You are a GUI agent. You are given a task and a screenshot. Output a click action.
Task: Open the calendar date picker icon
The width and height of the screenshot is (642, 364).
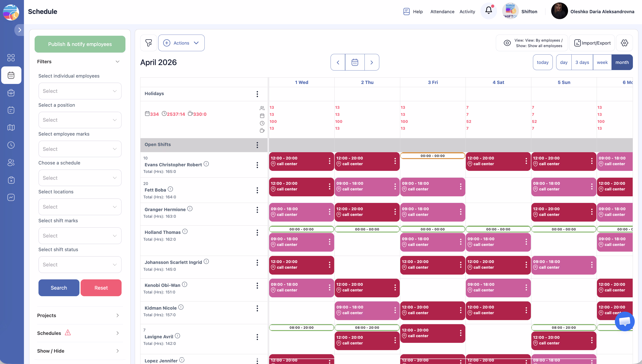tap(355, 62)
